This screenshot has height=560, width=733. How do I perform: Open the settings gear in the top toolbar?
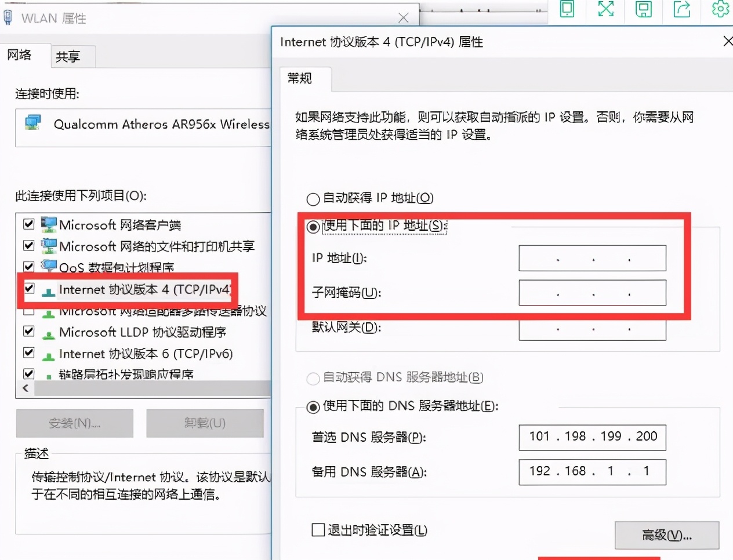point(720,9)
